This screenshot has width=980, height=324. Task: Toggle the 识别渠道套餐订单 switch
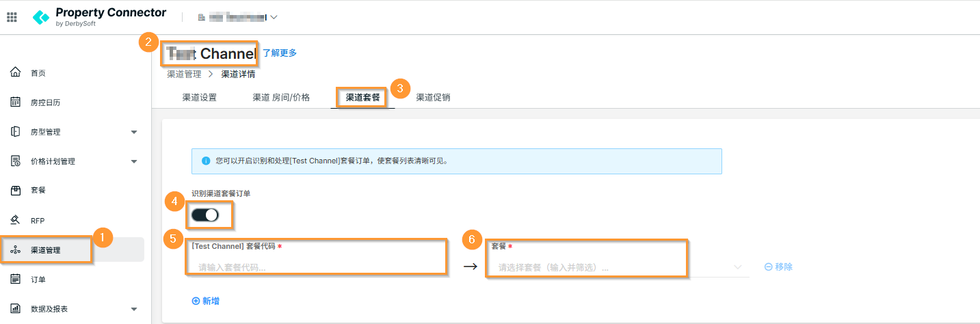205,215
